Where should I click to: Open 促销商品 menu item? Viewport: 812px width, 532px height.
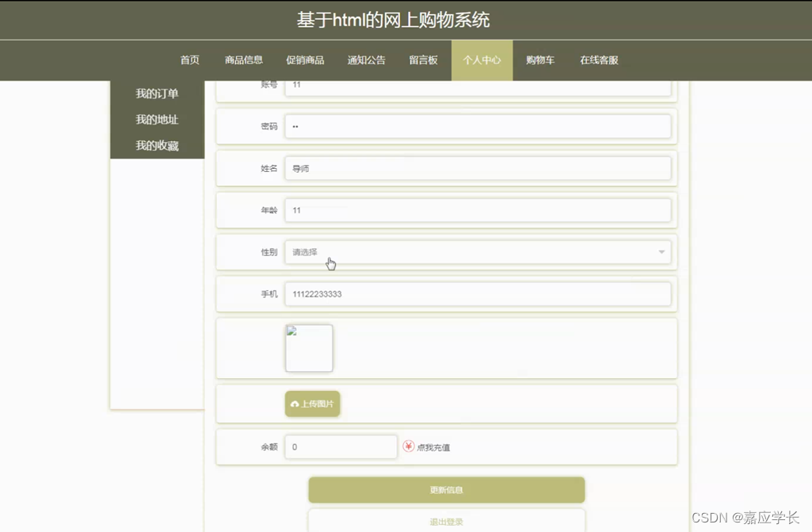click(305, 60)
